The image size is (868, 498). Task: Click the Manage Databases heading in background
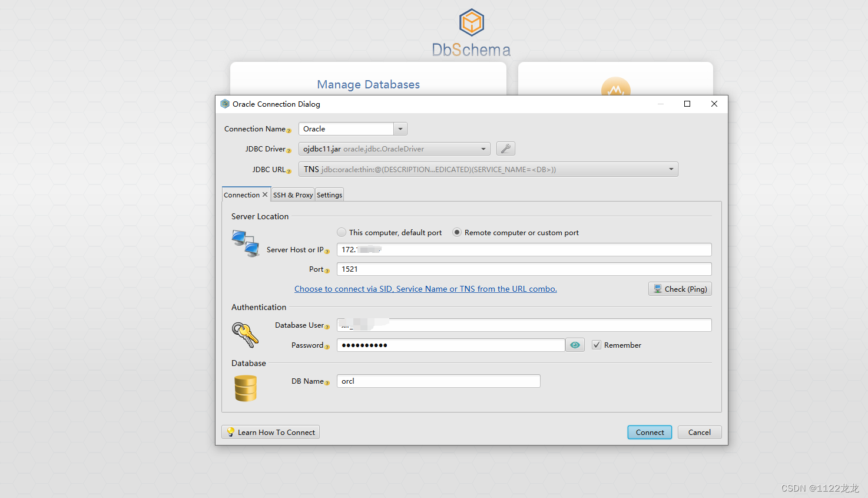(369, 84)
